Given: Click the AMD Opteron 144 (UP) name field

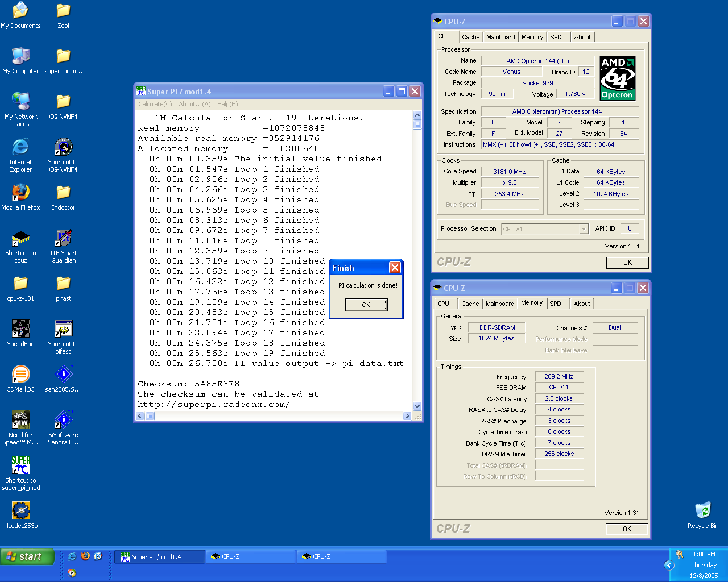Looking at the screenshot, I should (x=537, y=61).
